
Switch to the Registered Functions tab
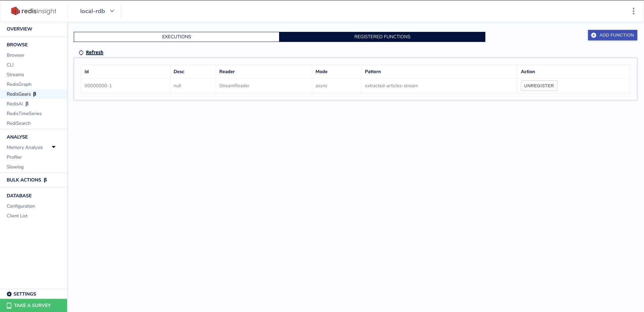(382, 37)
